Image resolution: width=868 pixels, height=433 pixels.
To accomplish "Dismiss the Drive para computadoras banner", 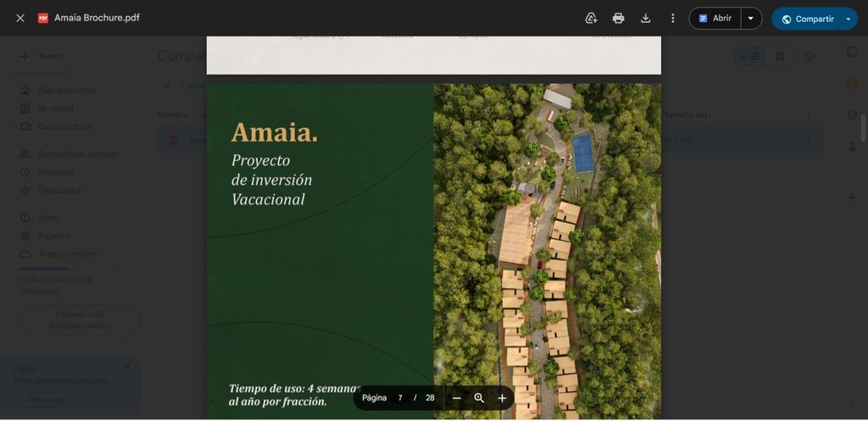I will pyautogui.click(x=128, y=366).
